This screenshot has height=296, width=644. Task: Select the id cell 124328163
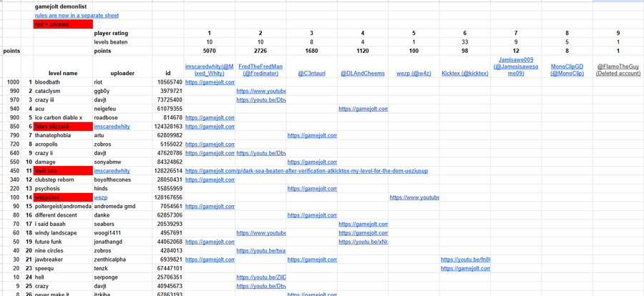[x=168, y=127]
